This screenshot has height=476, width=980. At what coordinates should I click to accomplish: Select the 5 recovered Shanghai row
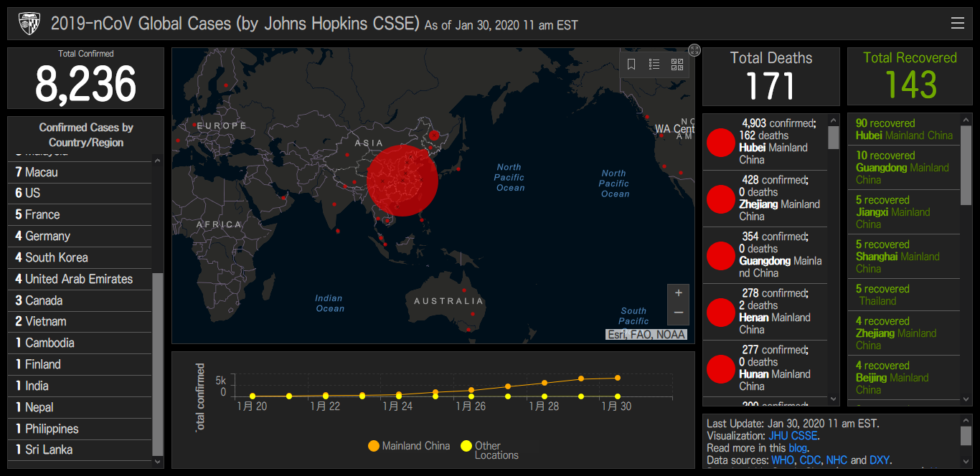click(x=904, y=257)
